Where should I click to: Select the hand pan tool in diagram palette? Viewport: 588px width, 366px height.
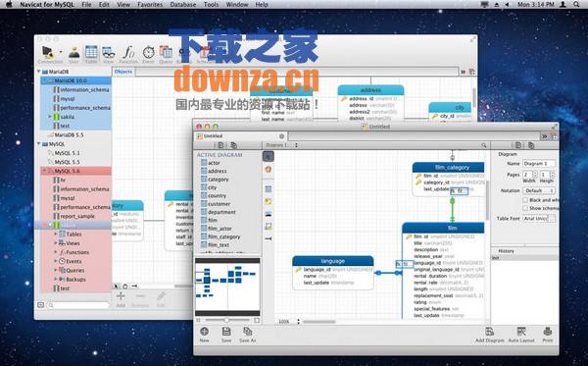[x=269, y=170]
